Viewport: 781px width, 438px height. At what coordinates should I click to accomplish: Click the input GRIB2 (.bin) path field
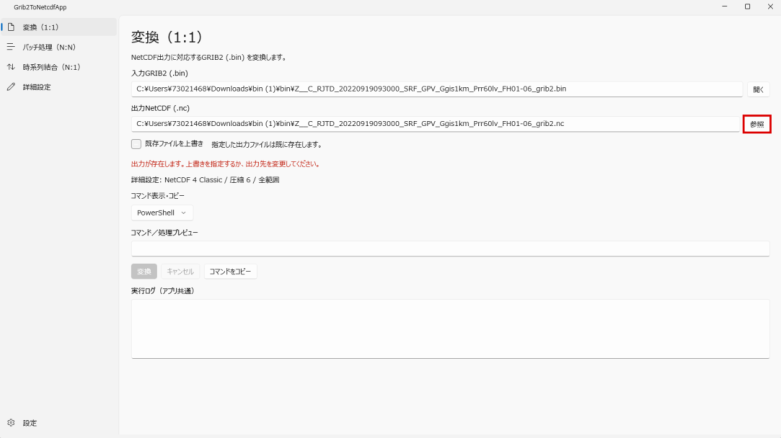coord(437,89)
